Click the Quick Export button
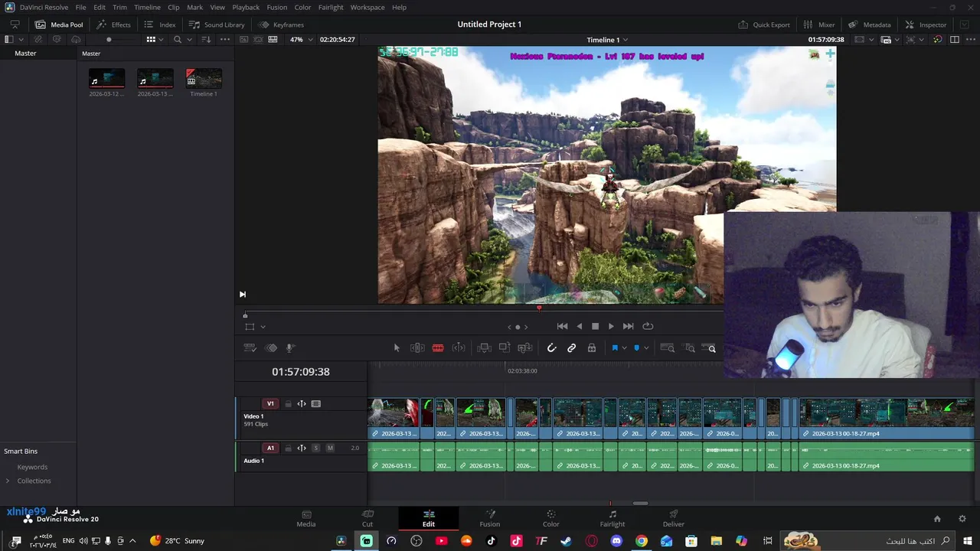Screen dimensions: 980x551 (x=764, y=24)
